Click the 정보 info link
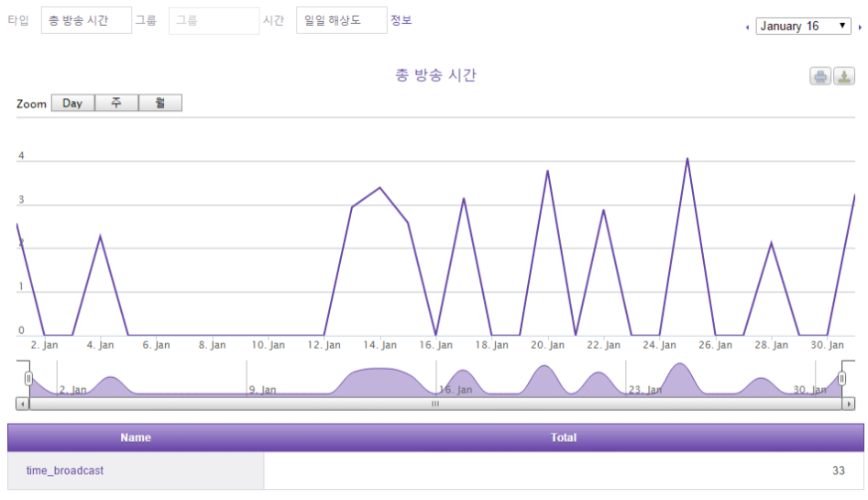 [x=401, y=20]
